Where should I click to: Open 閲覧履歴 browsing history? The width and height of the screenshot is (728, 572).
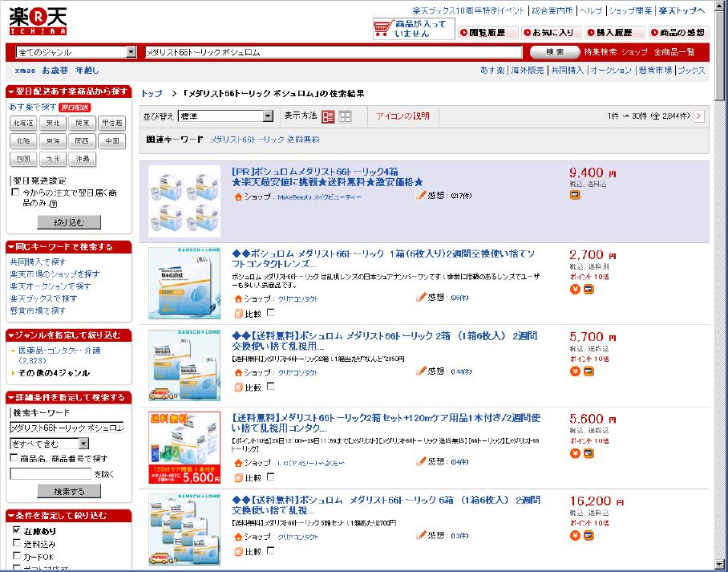[x=487, y=33]
